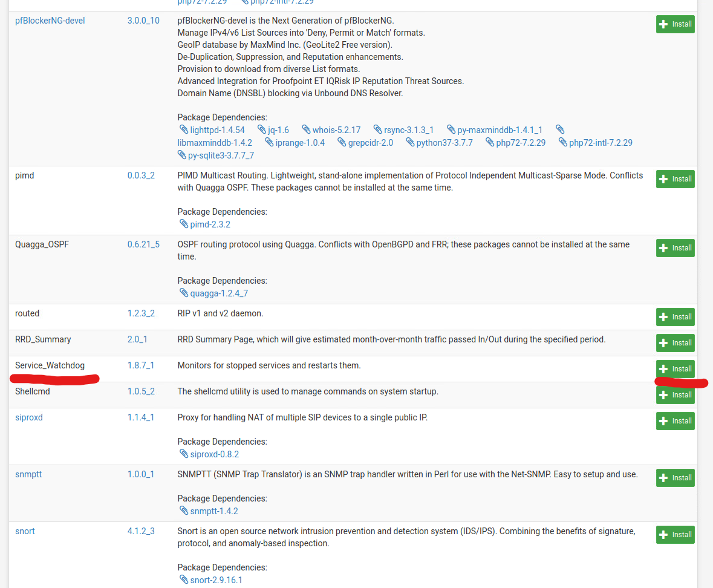
Task: Click the siproxd description about NAT proxy
Action: click(302, 417)
